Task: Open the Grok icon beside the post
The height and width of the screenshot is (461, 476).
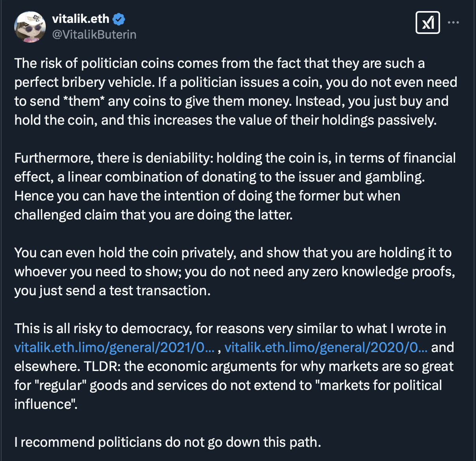Action: tap(427, 22)
